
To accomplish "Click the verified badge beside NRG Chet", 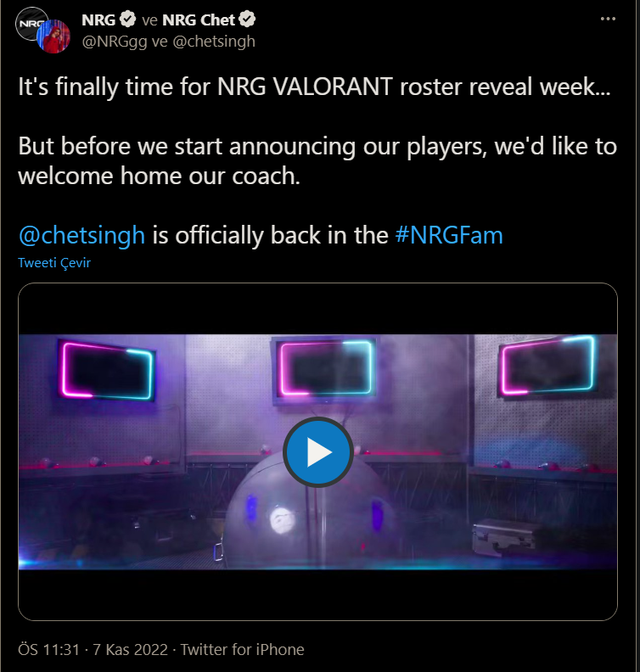I will (247, 20).
